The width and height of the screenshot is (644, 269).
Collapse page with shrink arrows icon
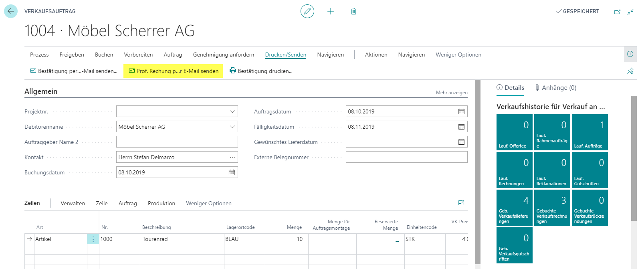coord(630,12)
